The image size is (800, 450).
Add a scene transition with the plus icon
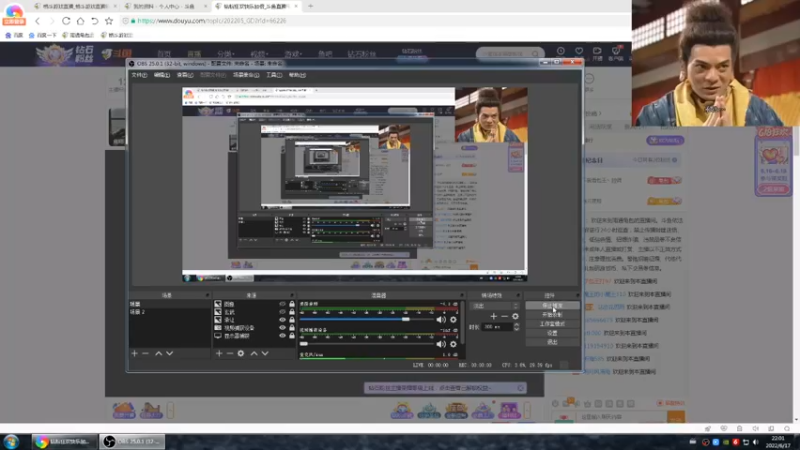(493, 316)
